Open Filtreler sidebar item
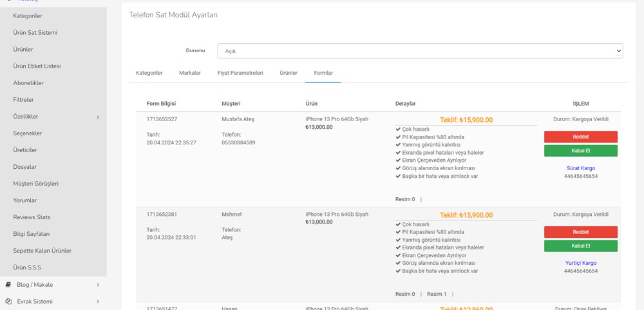 coord(23,99)
